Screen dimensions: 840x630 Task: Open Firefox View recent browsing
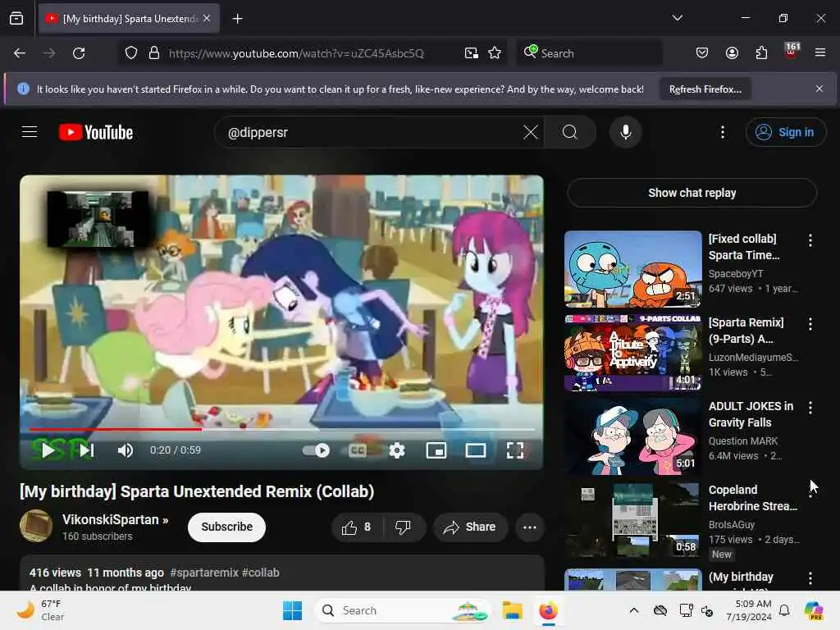[16, 18]
